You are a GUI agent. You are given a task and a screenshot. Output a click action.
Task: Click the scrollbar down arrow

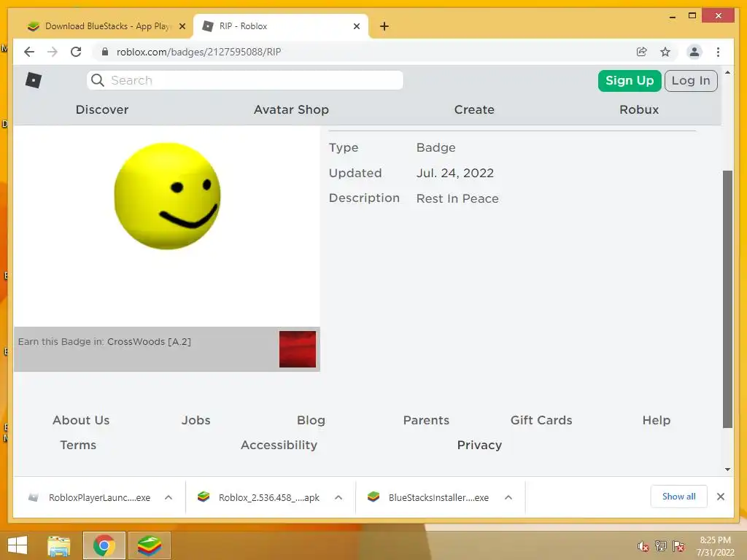727,469
